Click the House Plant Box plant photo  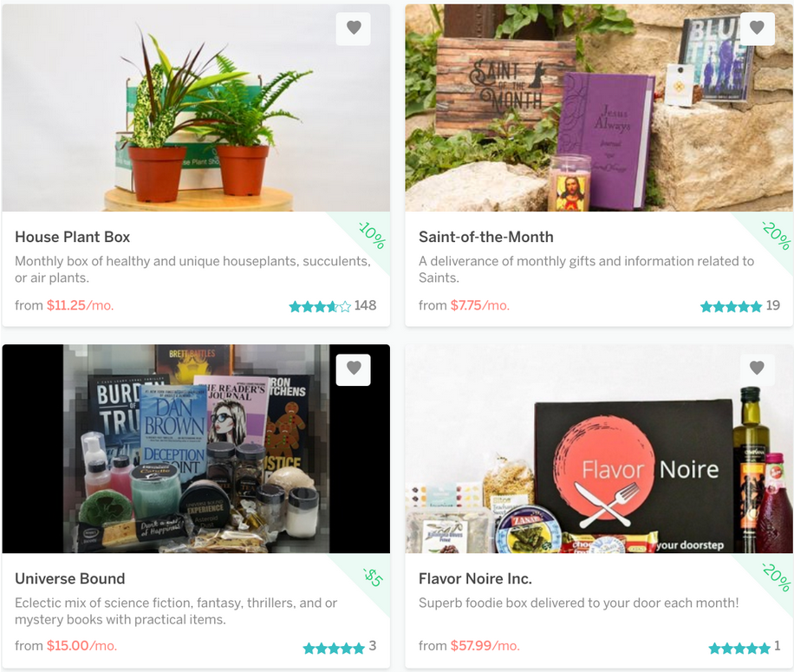point(196,108)
